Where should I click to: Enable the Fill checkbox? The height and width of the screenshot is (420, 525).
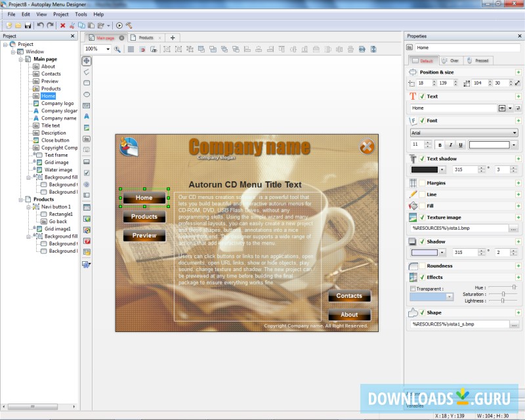[422, 206]
